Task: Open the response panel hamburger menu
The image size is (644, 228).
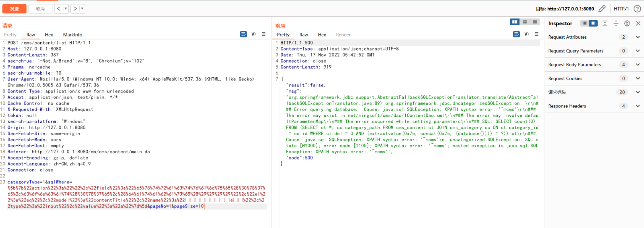Action: (537, 34)
